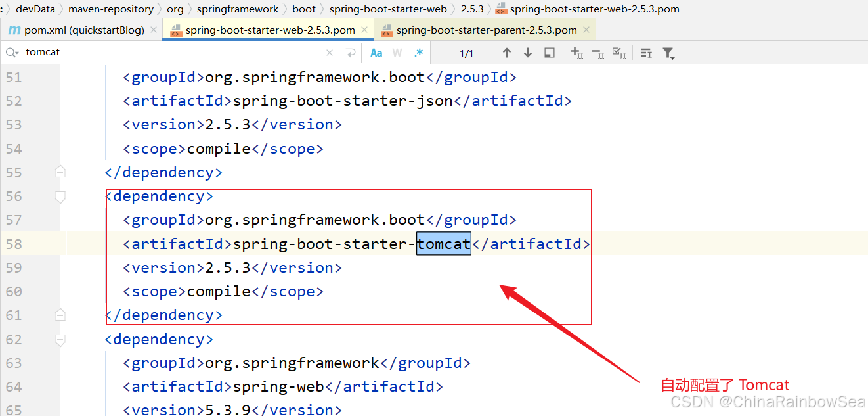Collapse dependency block at line 62

click(60, 339)
